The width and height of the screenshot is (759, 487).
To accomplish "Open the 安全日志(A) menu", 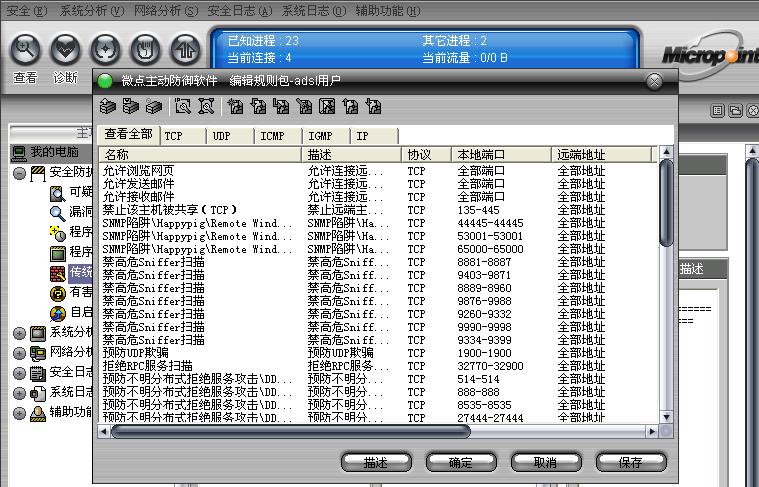I will (240, 11).
